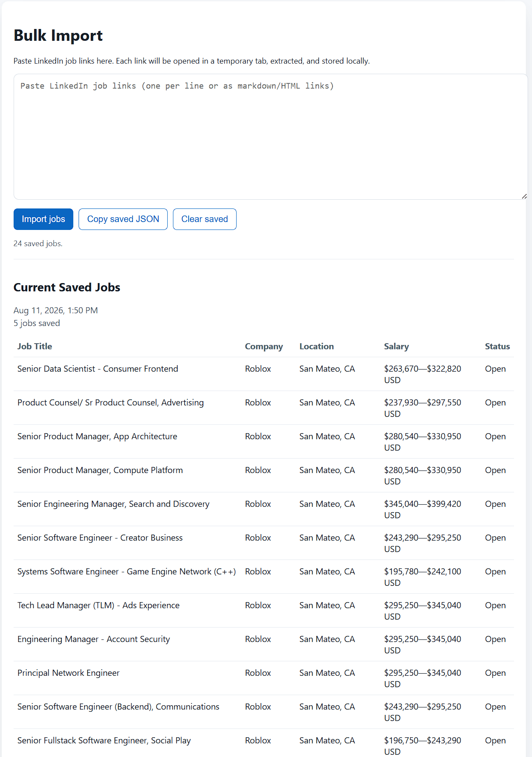Image resolution: width=532 pixels, height=757 pixels.
Task: Click the Status column header
Action: (497, 346)
